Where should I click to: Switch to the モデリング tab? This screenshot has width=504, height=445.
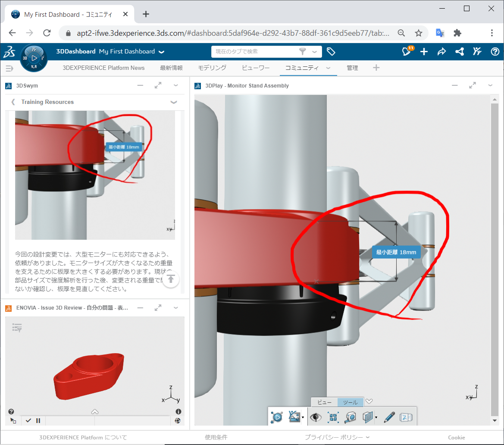(x=212, y=68)
